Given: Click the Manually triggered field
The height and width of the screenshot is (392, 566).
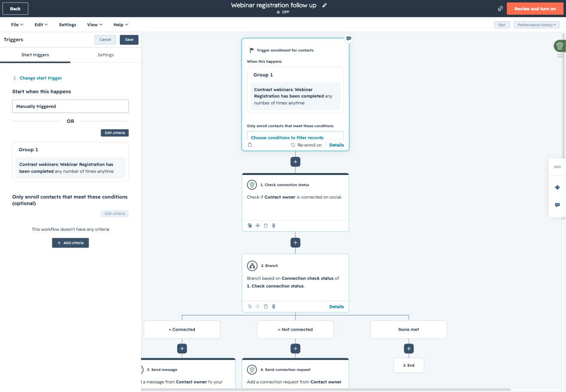Looking at the screenshot, I should [71, 106].
